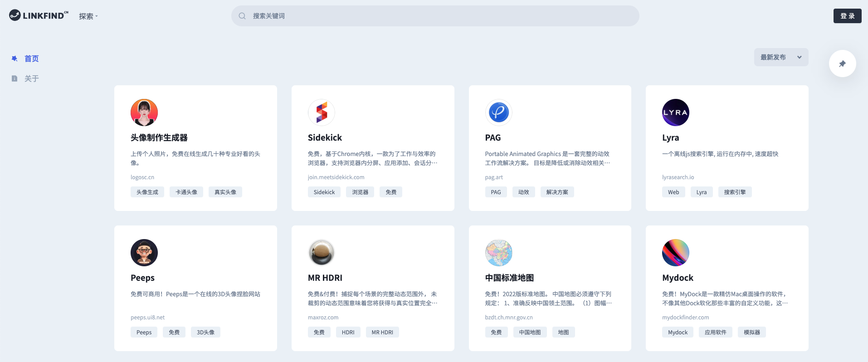Click the join.meetsidekick.com URL text
The width and height of the screenshot is (868, 362).
(336, 177)
